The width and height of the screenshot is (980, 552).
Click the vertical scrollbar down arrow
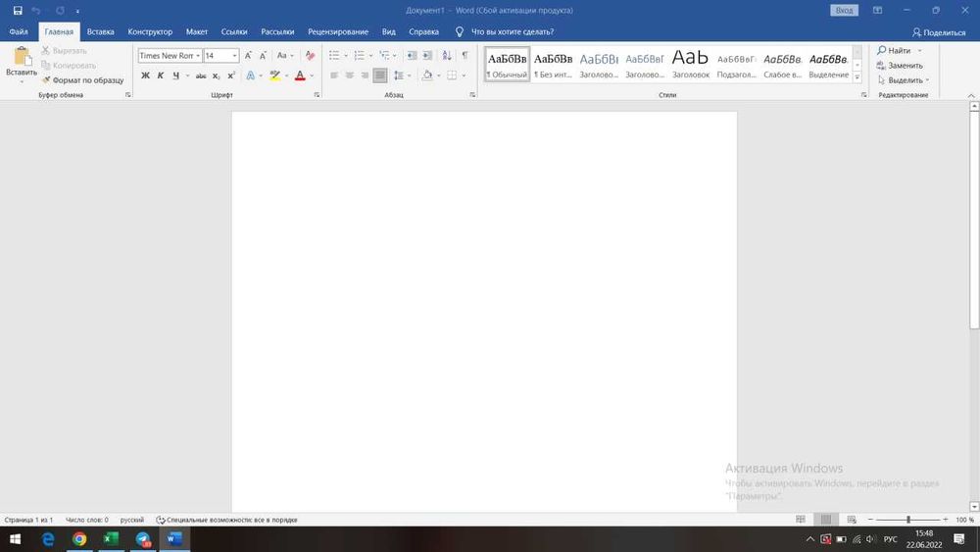click(x=974, y=507)
